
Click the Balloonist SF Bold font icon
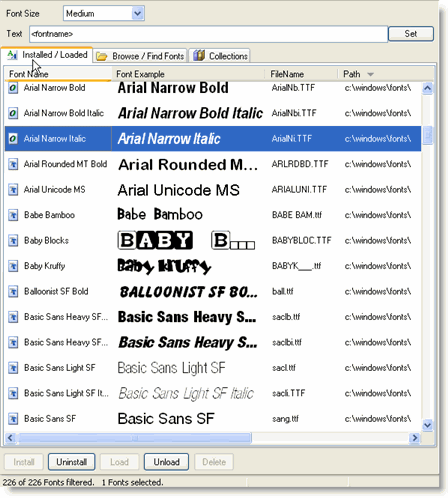pos(13,292)
